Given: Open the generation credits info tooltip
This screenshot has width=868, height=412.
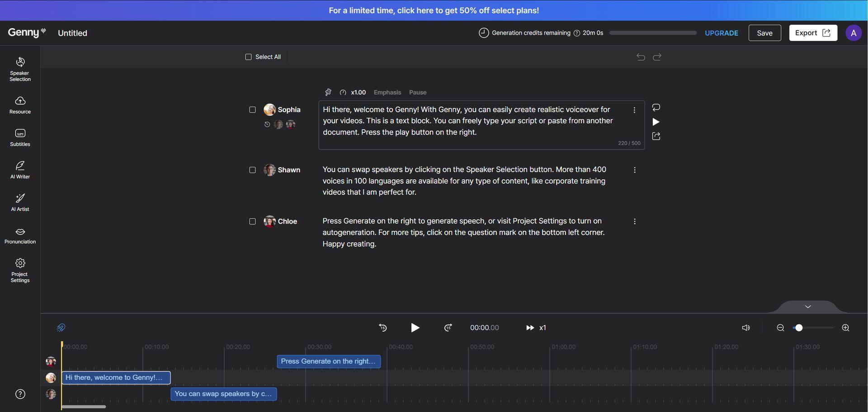Looking at the screenshot, I should (576, 33).
